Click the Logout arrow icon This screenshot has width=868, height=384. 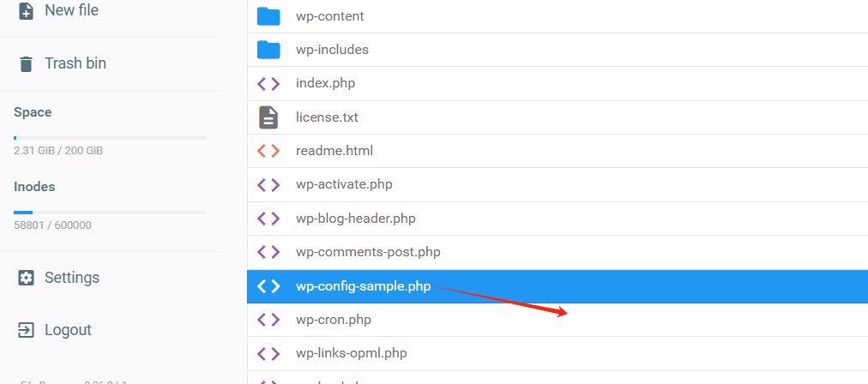click(27, 330)
